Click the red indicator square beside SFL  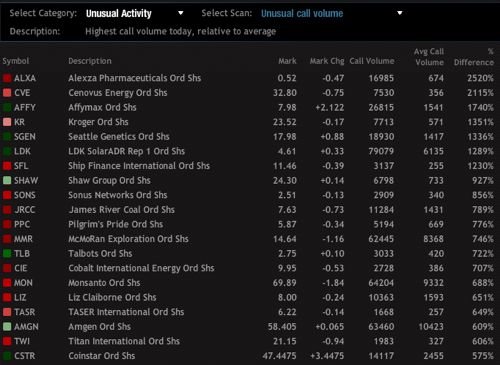(7, 166)
